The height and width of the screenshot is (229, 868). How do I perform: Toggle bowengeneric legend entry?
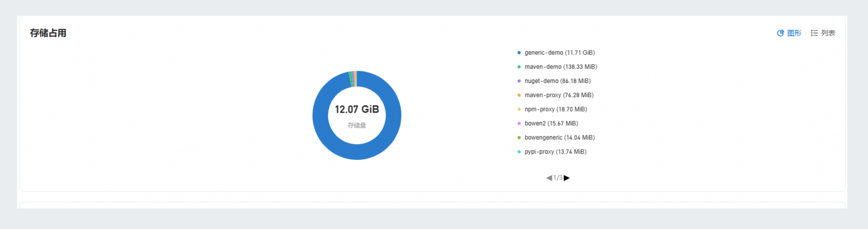[x=559, y=138]
